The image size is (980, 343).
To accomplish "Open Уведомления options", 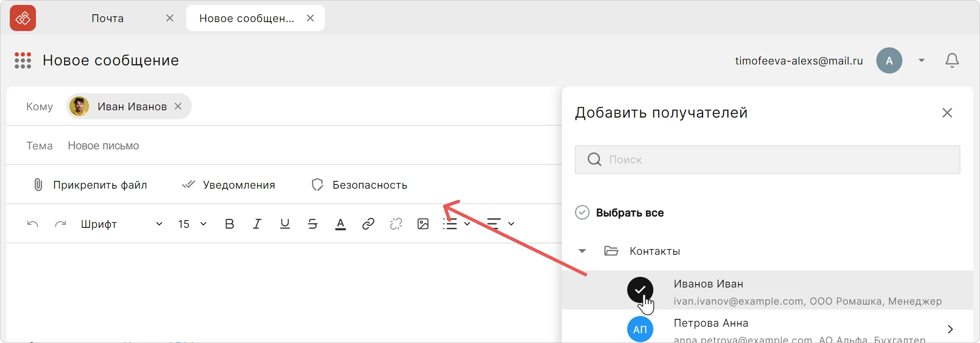I will click(239, 185).
